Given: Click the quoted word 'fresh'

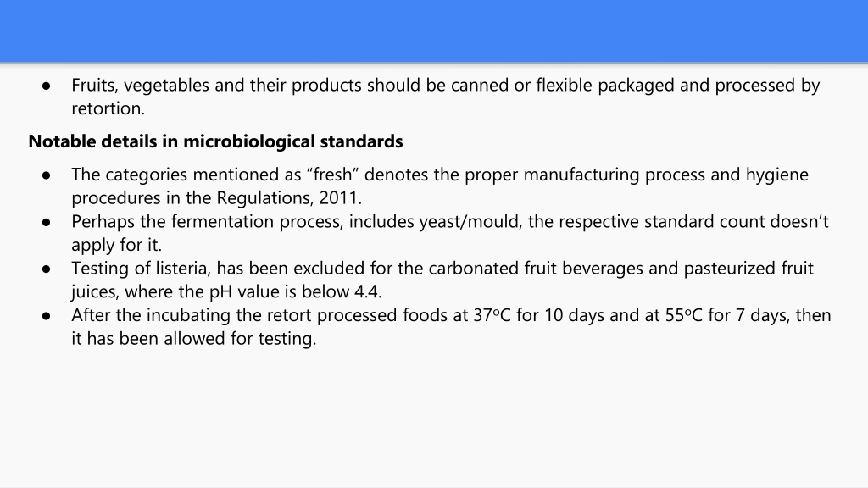Looking at the screenshot, I should click(333, 175).
